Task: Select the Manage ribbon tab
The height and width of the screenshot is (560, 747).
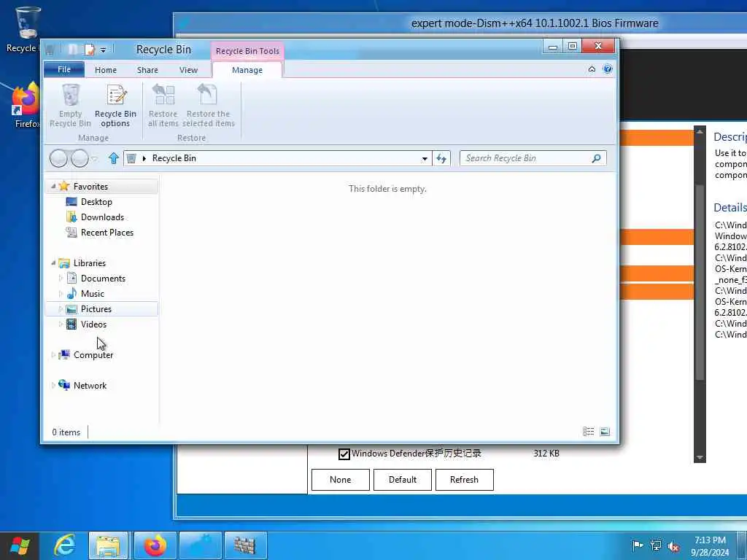Action: (x=247, y=70)
